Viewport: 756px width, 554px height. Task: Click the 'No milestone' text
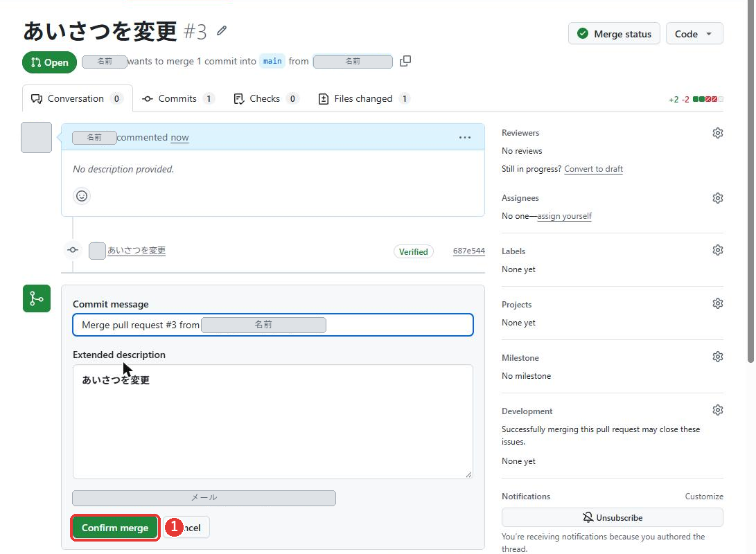(x=526, y=376)
